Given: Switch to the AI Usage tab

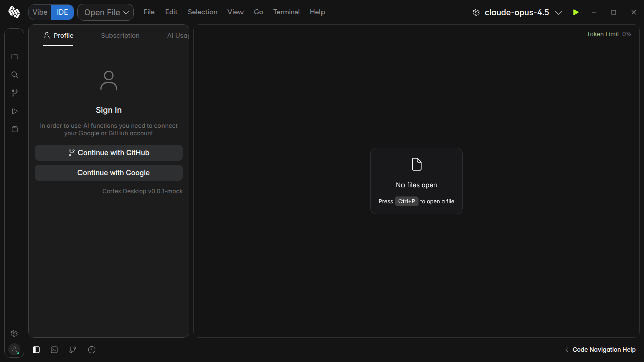Looking at the screenshot, I should [178, 36].
